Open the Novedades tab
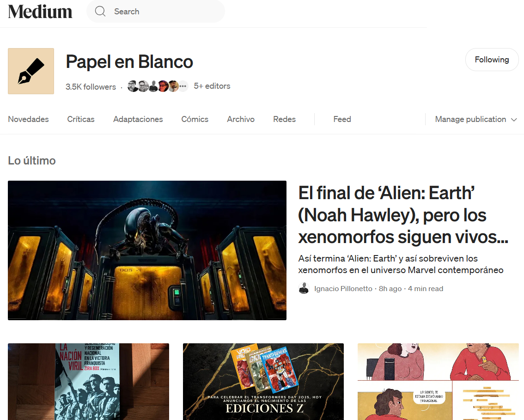Screen dimensions: 524x420 click(x=28, y=119)
